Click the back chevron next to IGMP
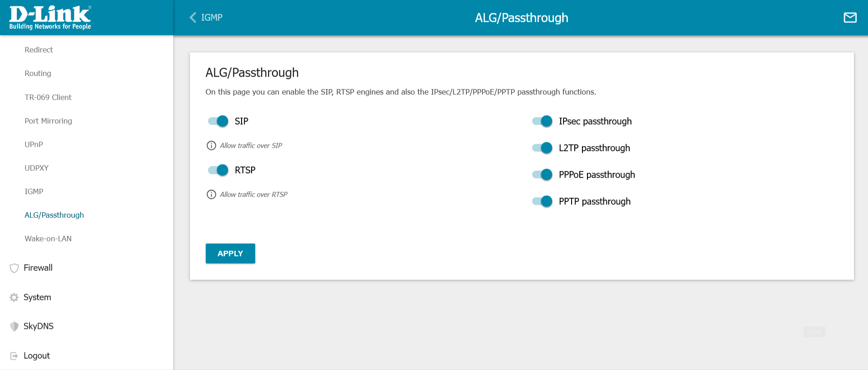This screenshot has height=370, width=868. click(193, 18)
